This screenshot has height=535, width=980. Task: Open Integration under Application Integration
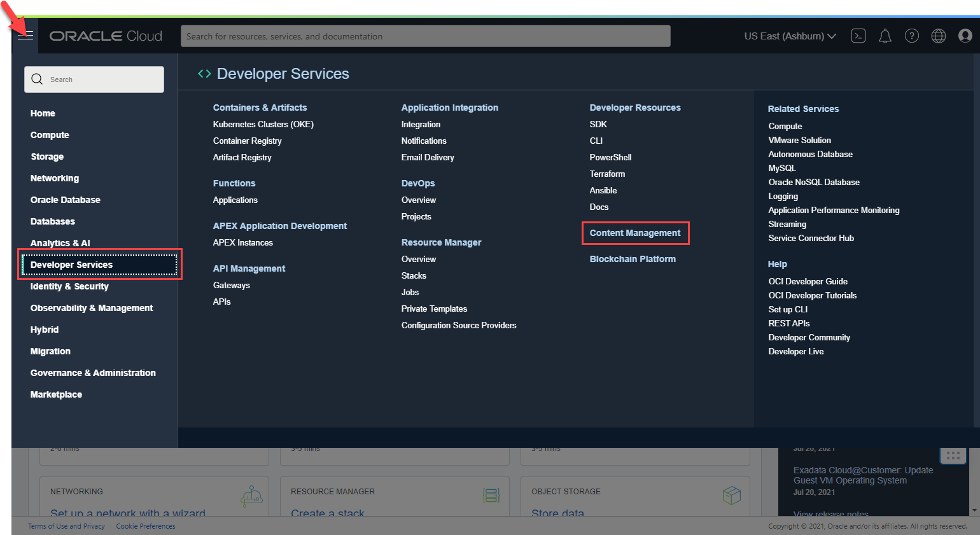pos(421,125)
